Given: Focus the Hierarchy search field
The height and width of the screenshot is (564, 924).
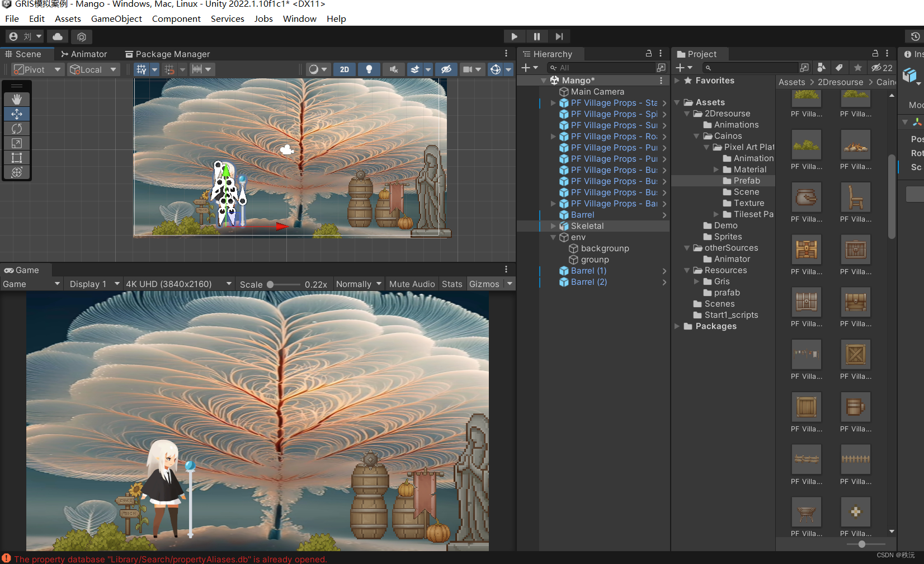Looking at the screenshot, I should point(601,68).
